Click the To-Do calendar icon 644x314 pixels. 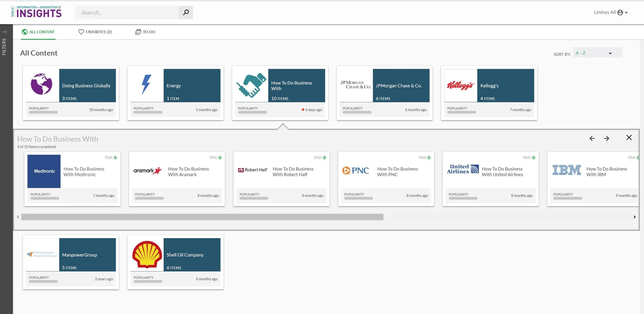coord(138,32)
